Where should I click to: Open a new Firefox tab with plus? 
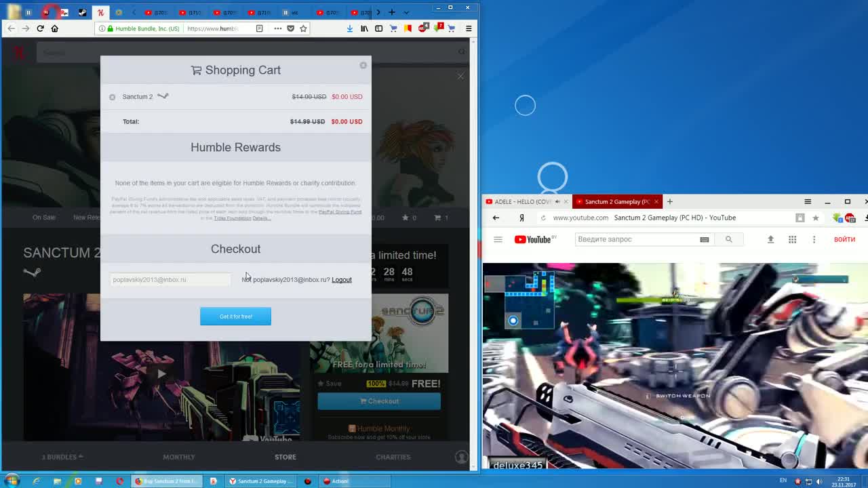point(391,12)
